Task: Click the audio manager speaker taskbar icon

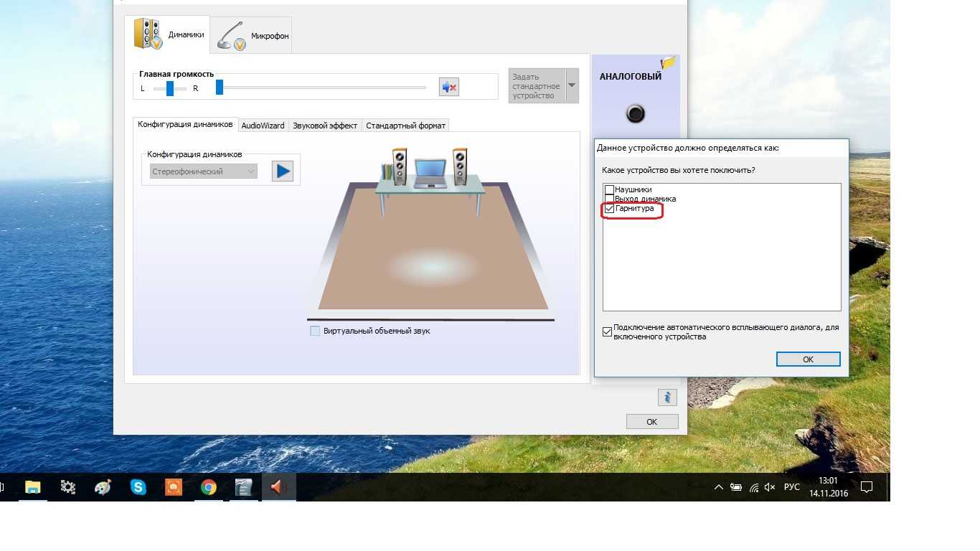Action: 279,487
